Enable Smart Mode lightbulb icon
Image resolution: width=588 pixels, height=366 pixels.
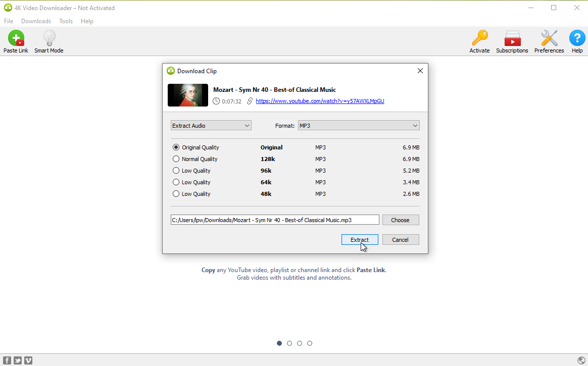49,39
